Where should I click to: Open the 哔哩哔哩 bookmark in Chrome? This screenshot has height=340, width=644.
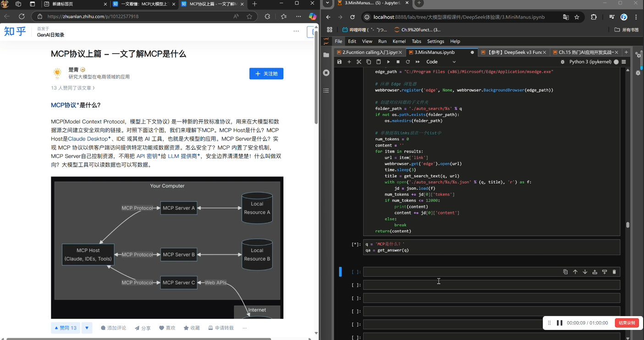click(x=364, y=30)
